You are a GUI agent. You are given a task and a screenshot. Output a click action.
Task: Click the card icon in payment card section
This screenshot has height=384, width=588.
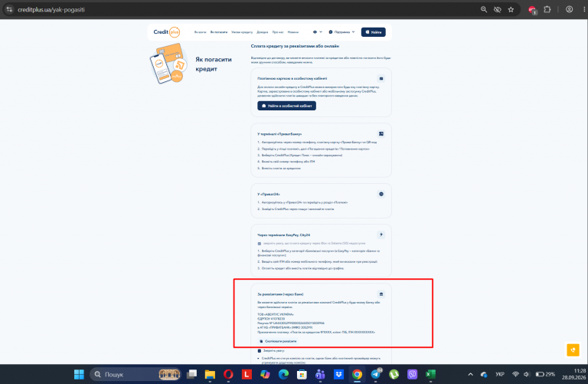click(x=381, y=78)
